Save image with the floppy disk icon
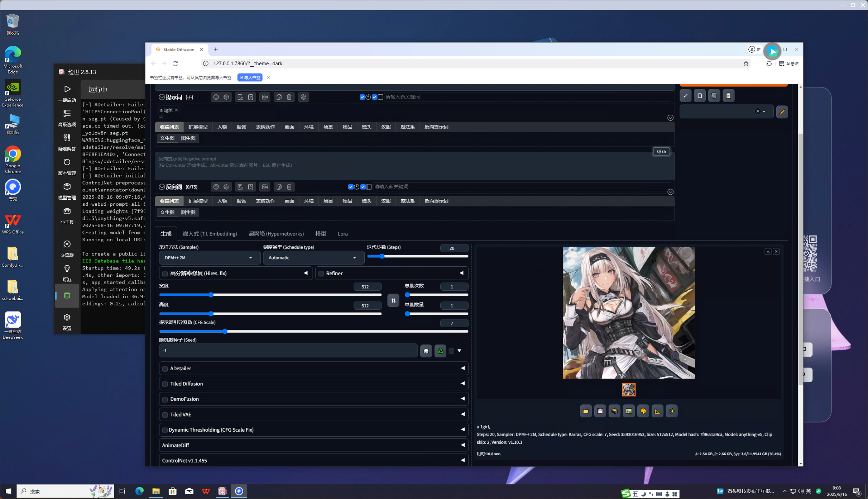The image size is (868, 499). pos(600,411)
